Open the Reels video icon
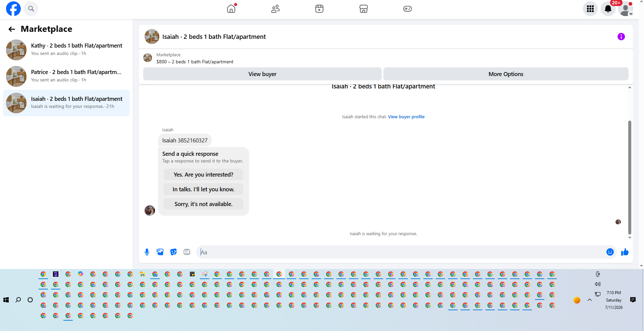This screenshot has width=644, height=331. click(x=319, y=9)
